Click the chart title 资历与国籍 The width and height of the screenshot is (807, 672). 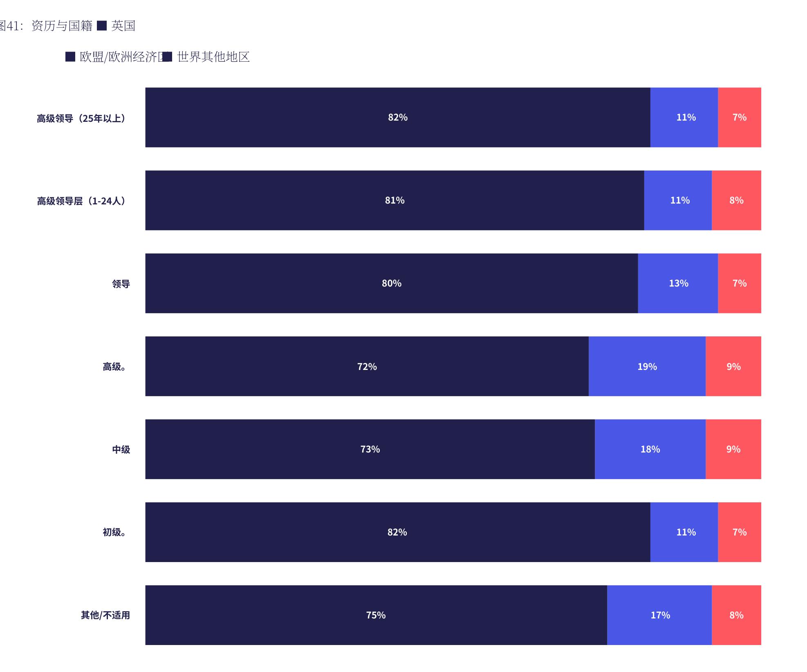(x=62, y=26)
